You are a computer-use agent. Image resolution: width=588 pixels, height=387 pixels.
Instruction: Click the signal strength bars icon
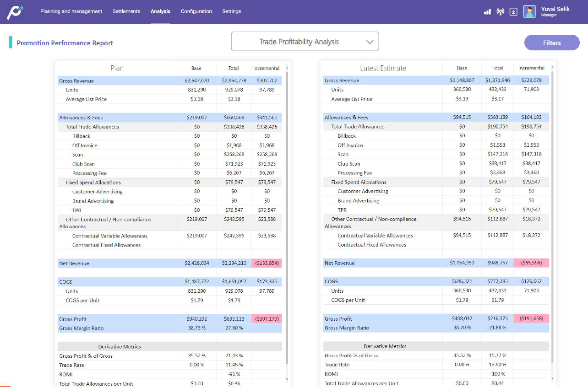487,11
